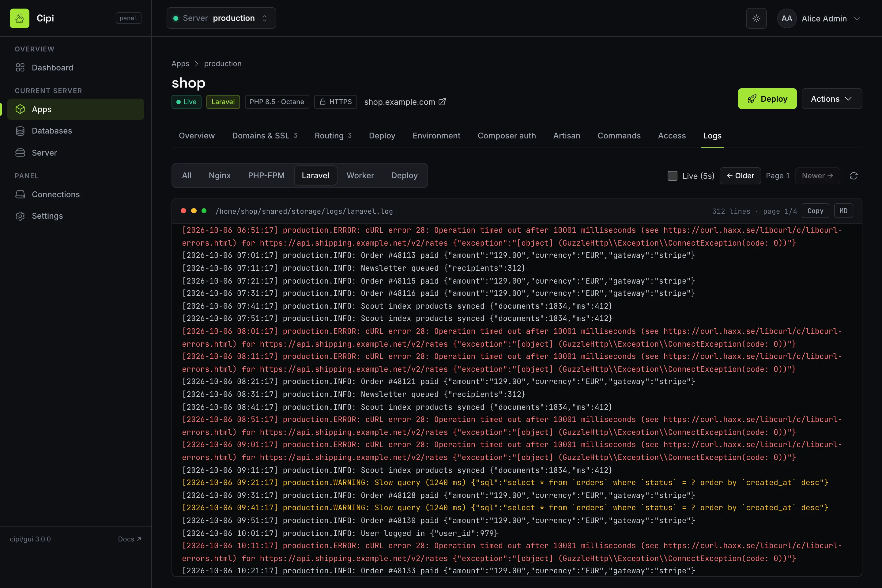The height and width of the screenshot is (588, 882).
Task: Open shop.example.com external link icon
Action: [x=442, y=102]
